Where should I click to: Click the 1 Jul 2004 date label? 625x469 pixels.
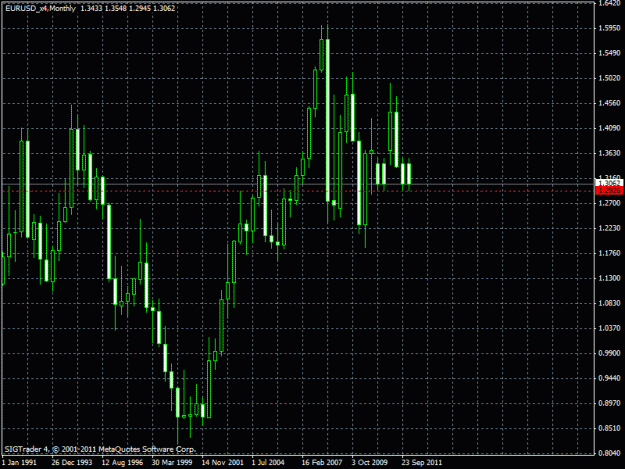(x=268, y=463)
